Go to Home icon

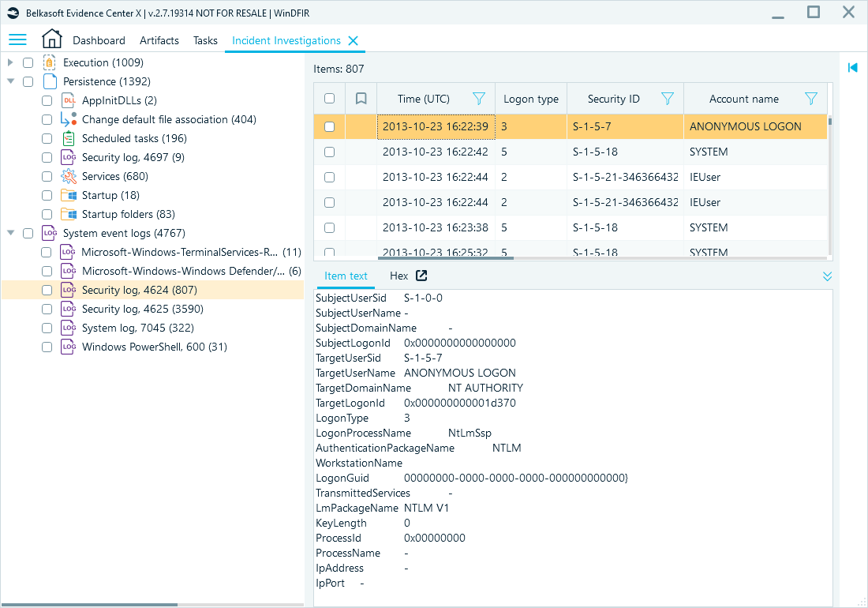[51, 39]
